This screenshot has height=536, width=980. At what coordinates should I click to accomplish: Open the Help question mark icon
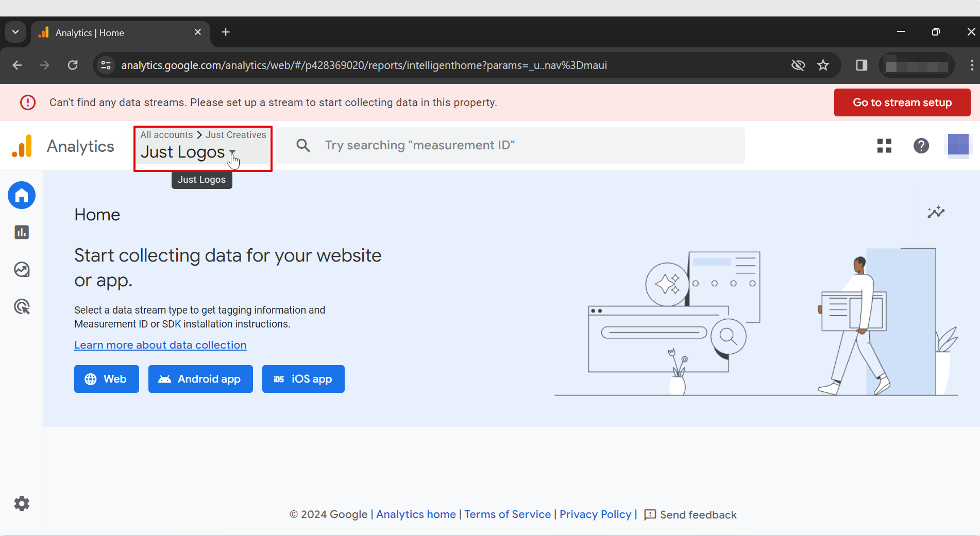[x=921, y=146]
